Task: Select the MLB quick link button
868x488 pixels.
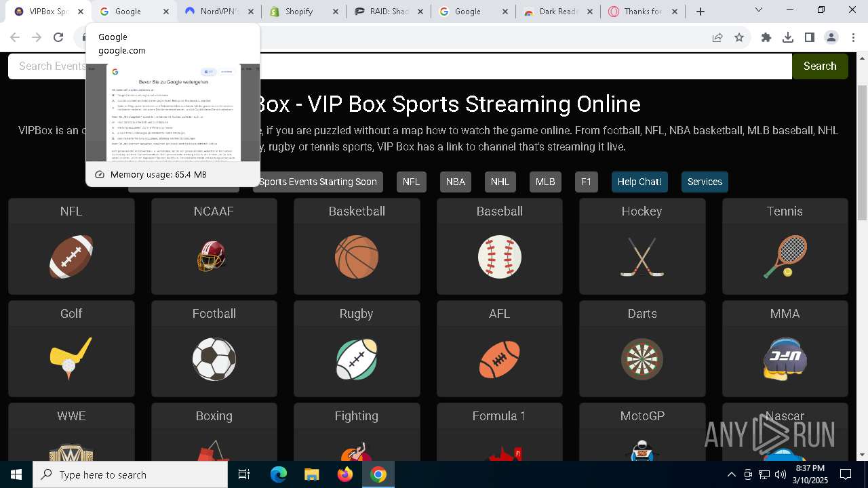Action: tap(545, 182)
